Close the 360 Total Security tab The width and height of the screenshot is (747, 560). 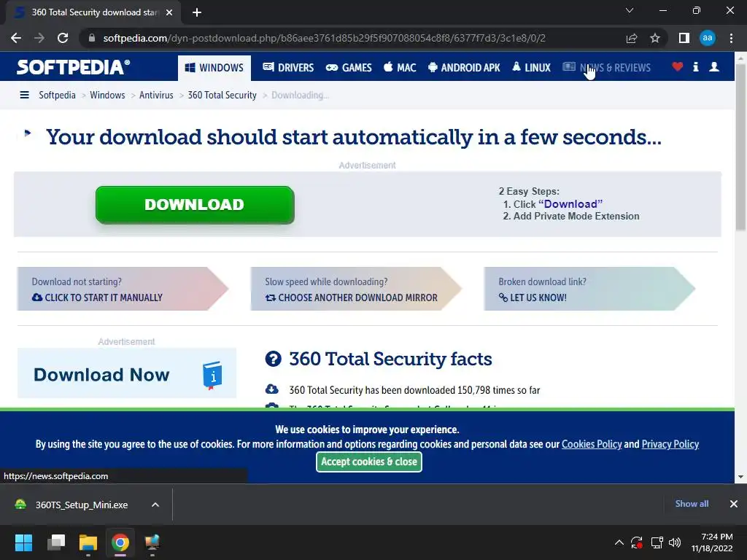(169, 12)
